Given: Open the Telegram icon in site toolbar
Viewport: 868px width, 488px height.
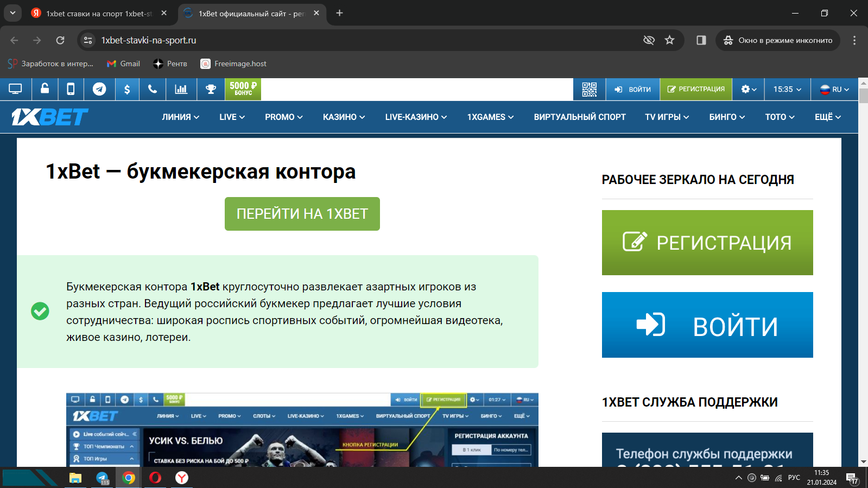Looking at the screenshot, I should 99,89.
